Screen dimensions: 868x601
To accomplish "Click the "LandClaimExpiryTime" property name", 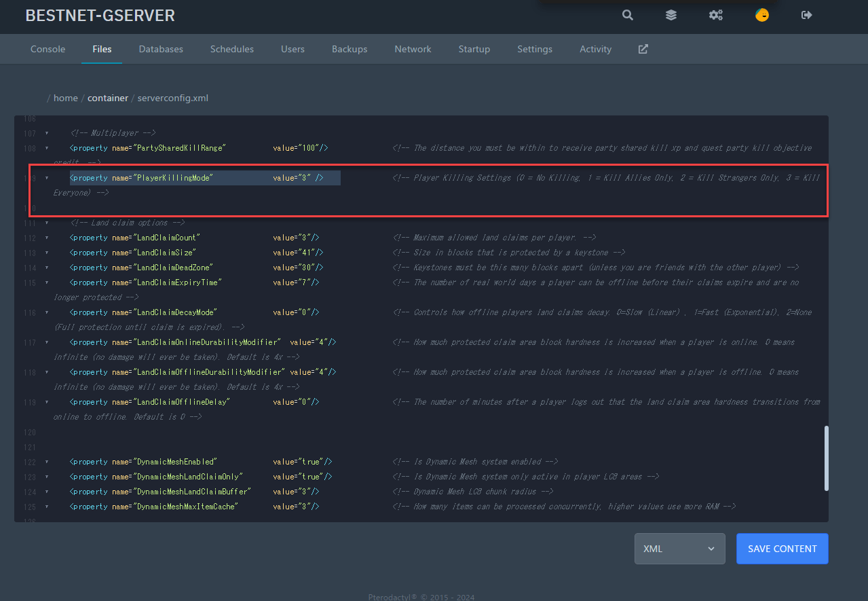I will pos(177,283).
